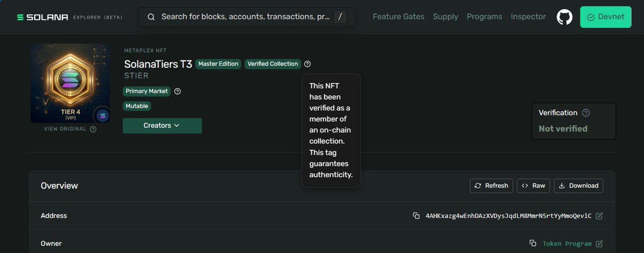644x253 pixels.
Task: Open the Programs page
Action: (x=485, y=17)
